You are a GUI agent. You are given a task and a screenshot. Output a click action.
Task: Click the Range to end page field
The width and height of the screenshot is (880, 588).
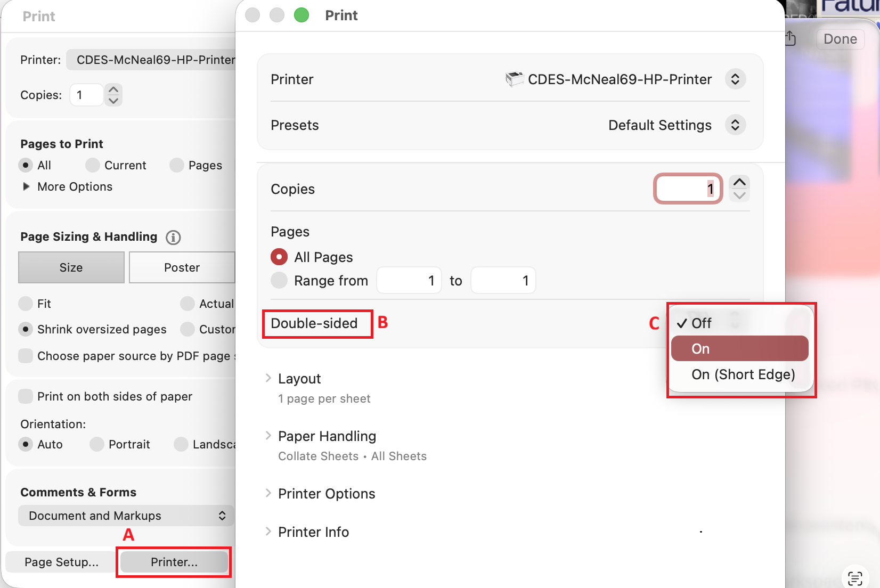pos(503,281)
